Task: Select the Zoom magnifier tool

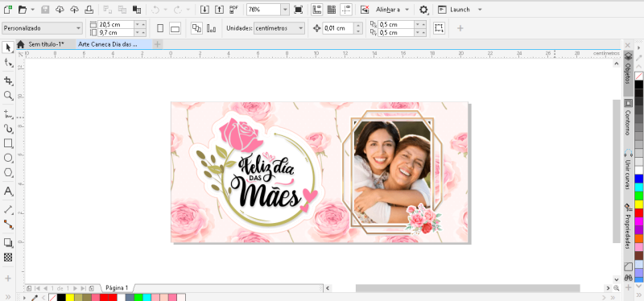Action: click(8, 96)
